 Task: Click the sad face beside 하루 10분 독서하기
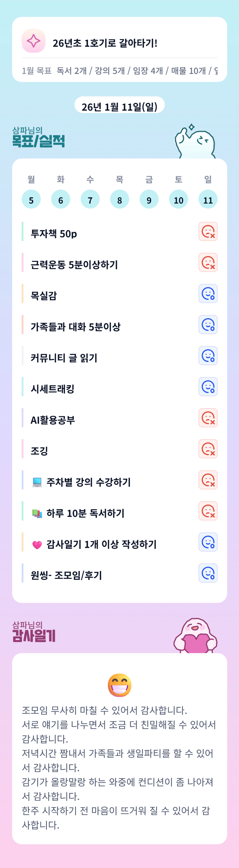208,511
